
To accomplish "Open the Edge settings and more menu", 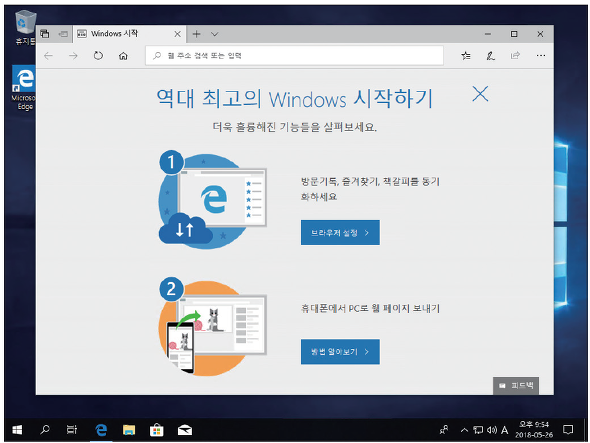I will [541, 56].
